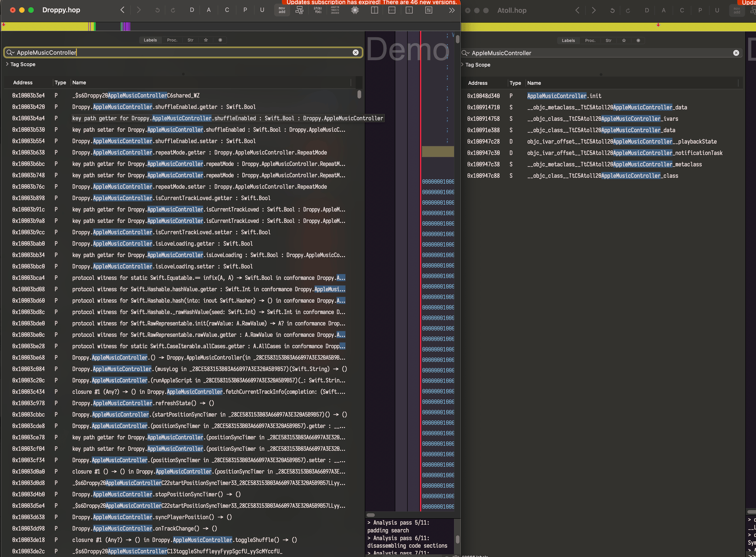The height and width of the screenshot is (557, 756).
Task: Switch Atoll.hop to assembly (mov add) mode
Action: pyautogui.click(x=737, y=10)
